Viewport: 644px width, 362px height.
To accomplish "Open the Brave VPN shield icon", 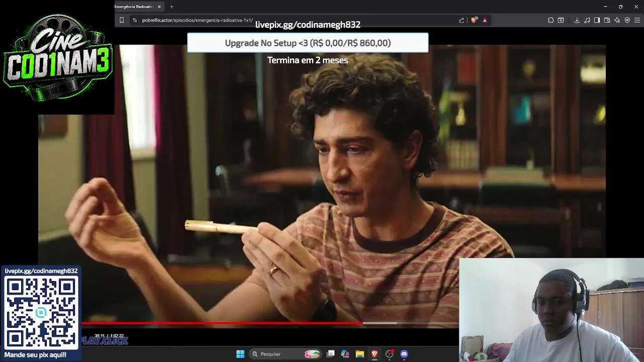I will click(x=627, y=20).
